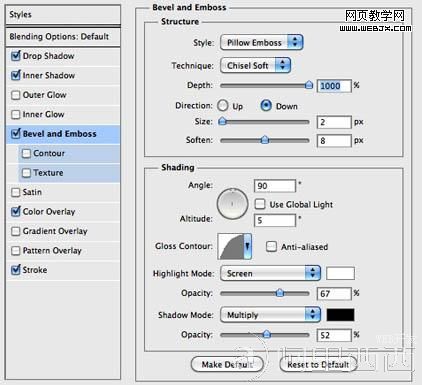Select the Down direction radio button
422x385 pixels.
(x=266, y=106)
